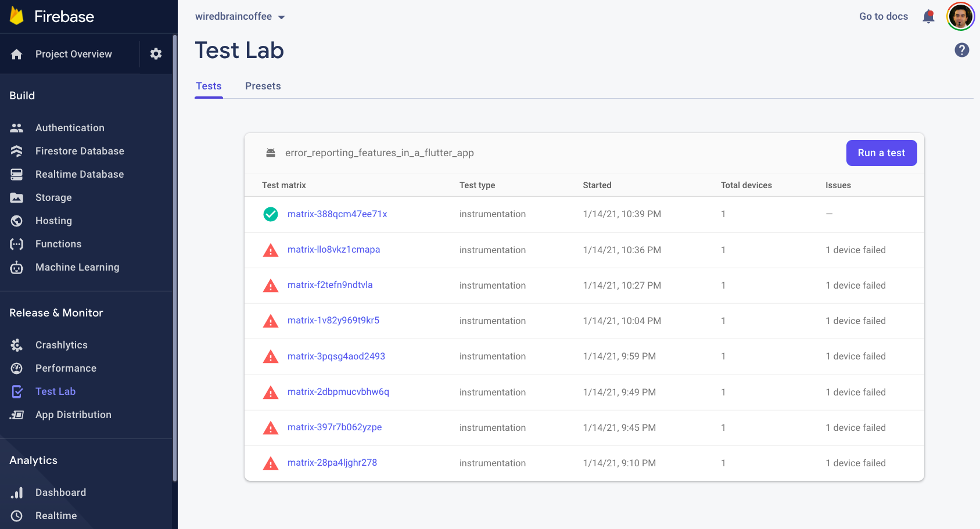
Task: Click the App Distribution icon
Action: 17,415
